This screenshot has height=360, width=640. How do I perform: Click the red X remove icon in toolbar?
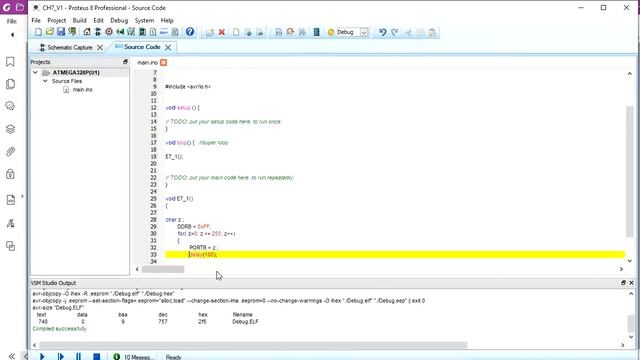tap(222, 32)
